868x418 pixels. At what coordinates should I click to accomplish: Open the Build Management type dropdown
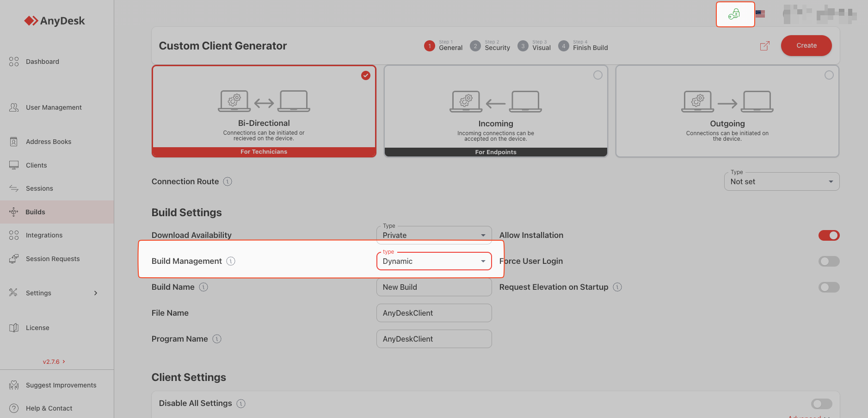433,261
